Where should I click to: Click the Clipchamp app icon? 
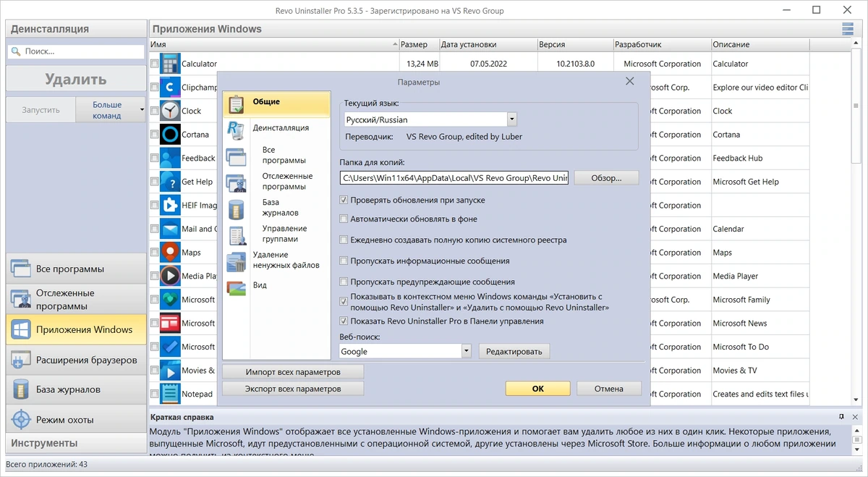click(170, 88)
